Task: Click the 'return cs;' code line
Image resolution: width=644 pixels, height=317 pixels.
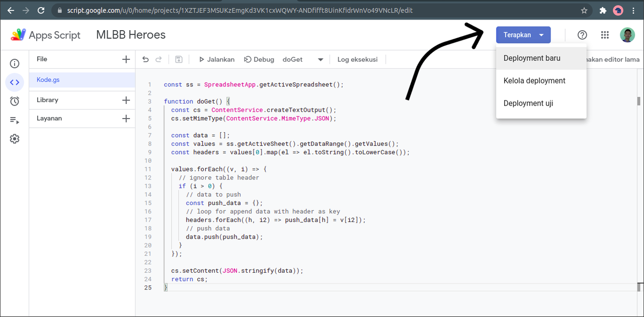Action: [189, 279]
